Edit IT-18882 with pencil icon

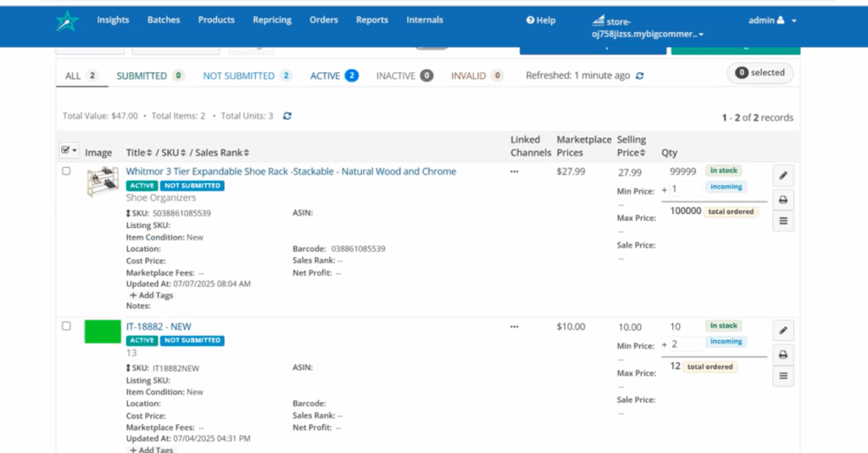click(783, 331)
